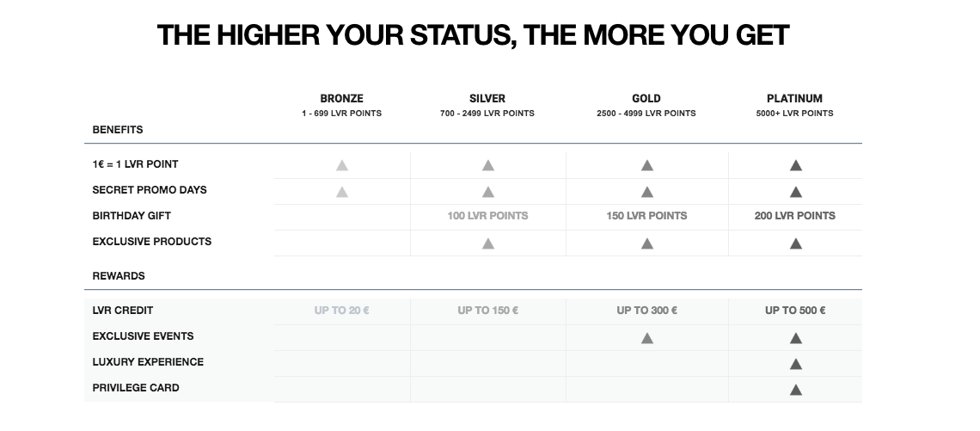Click the PRIVILEGE CARD row label
The image size is (980, 431).
click(x=136, y=388)
